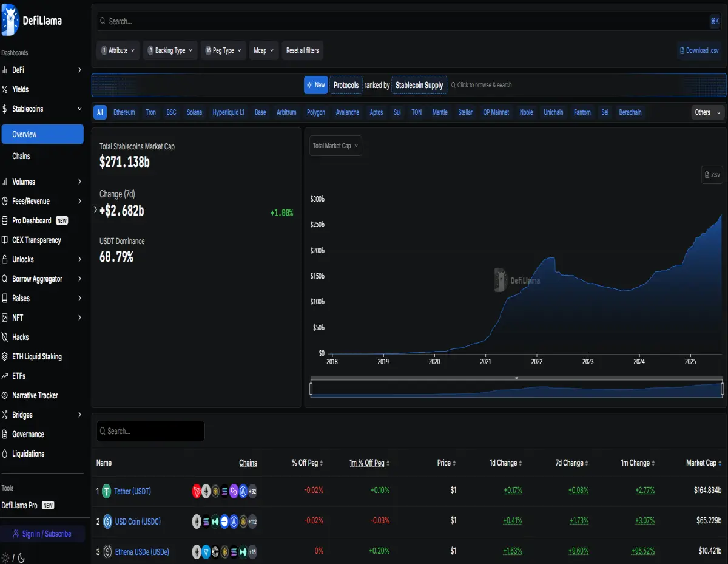Click the DefiLlama logo
728x564 pixels.
coord(32,20)
